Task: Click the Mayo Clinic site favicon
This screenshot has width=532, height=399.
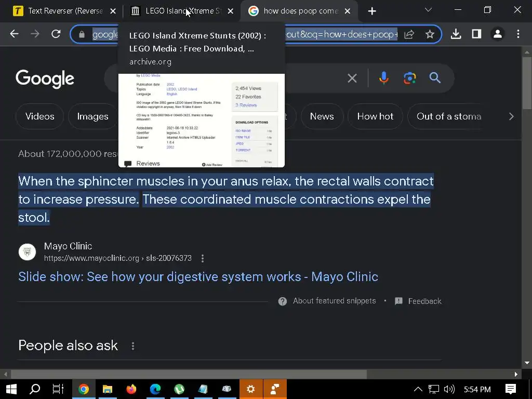Action: coord(27,252)
